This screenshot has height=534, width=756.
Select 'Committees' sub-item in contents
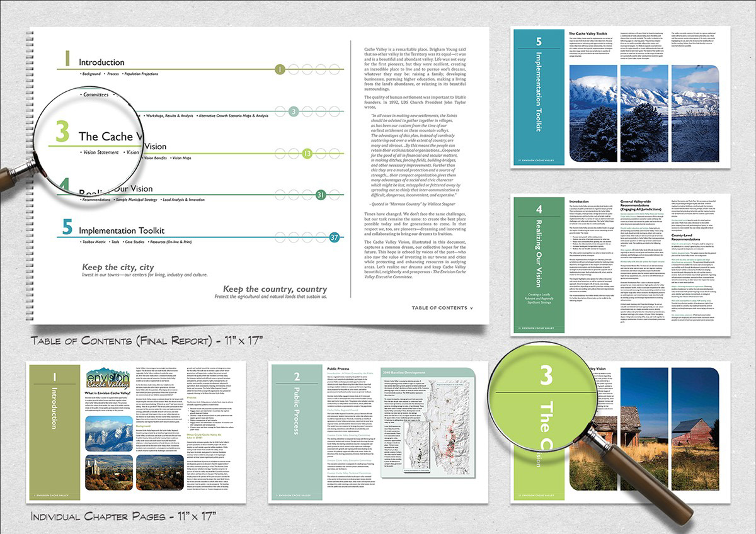[96, 95]
